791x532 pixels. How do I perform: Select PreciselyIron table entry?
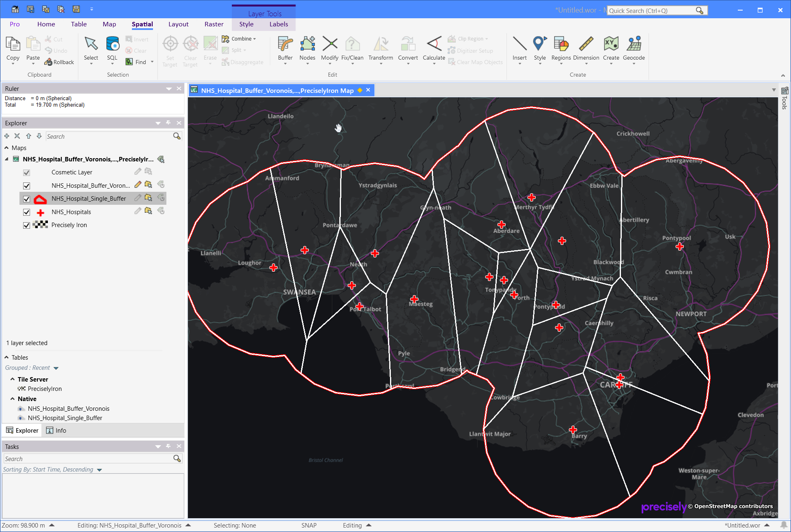45,389
